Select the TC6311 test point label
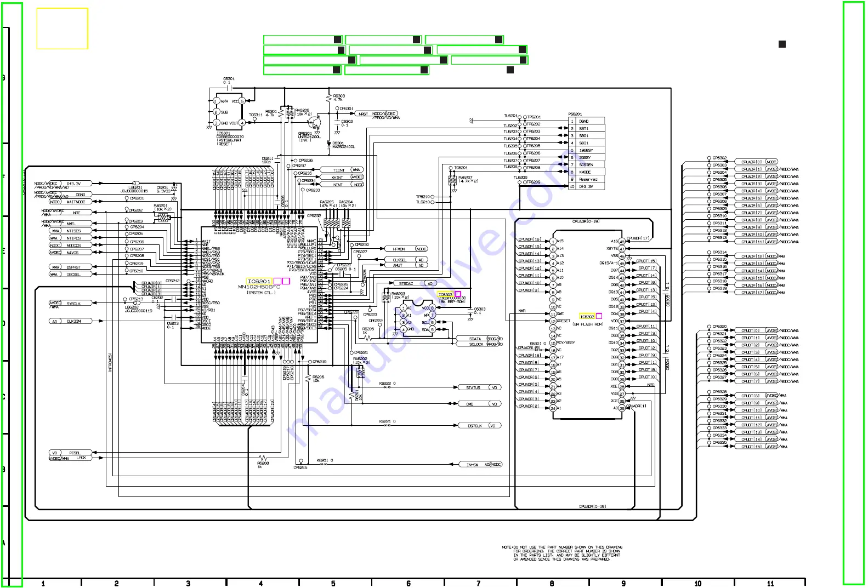The width and height of the screenshot is (868, 588). point(255,115)
